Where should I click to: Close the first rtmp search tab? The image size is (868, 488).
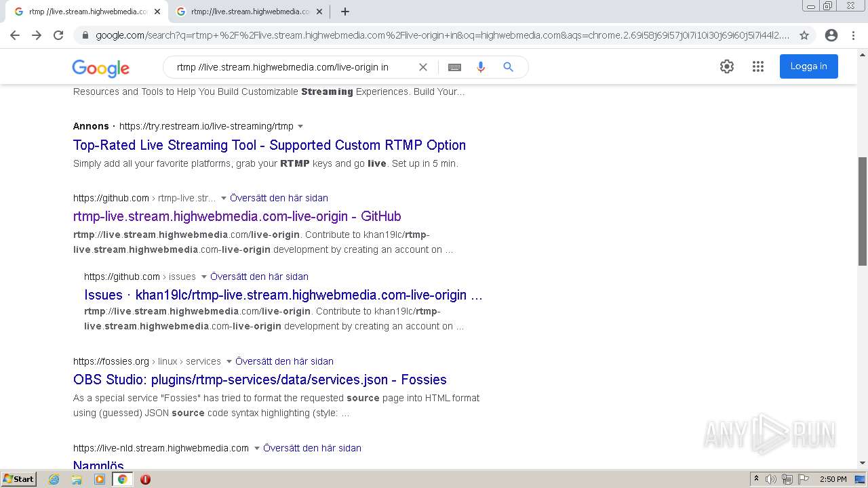(157, 12)
